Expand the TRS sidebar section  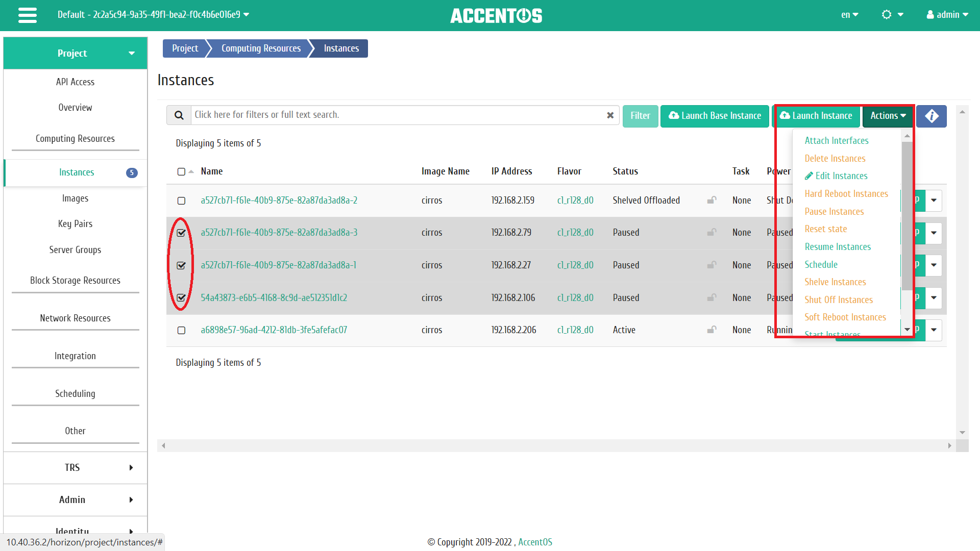click(76, 467)
